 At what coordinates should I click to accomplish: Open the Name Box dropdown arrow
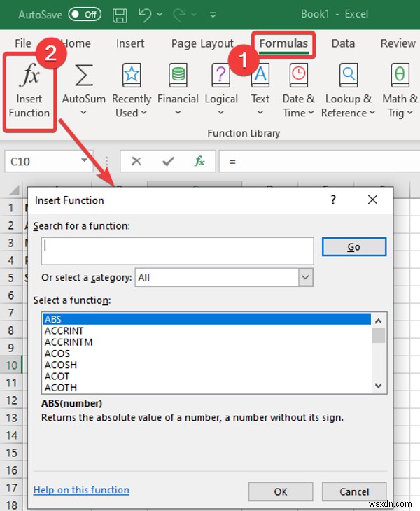pos(85,160)
